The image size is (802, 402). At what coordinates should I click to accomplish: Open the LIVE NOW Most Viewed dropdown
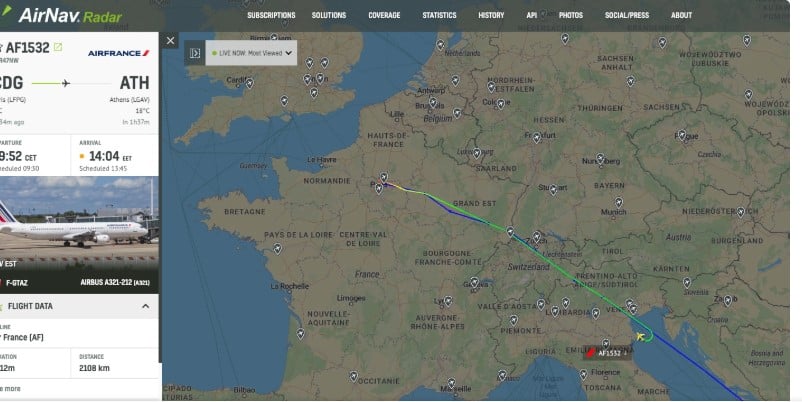click(x=251, y=53)
